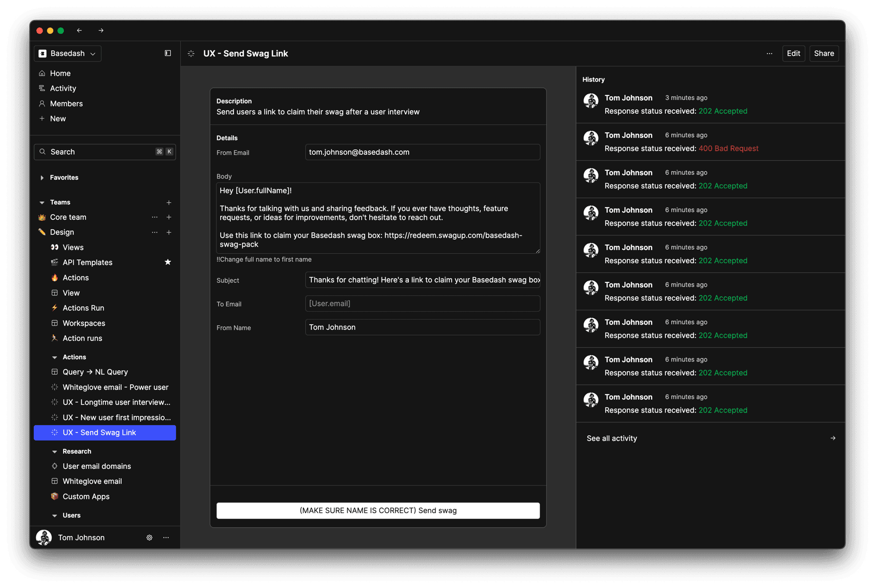875x588 pixels.
Task: Open Design team options menu
Action: [155, 232]
